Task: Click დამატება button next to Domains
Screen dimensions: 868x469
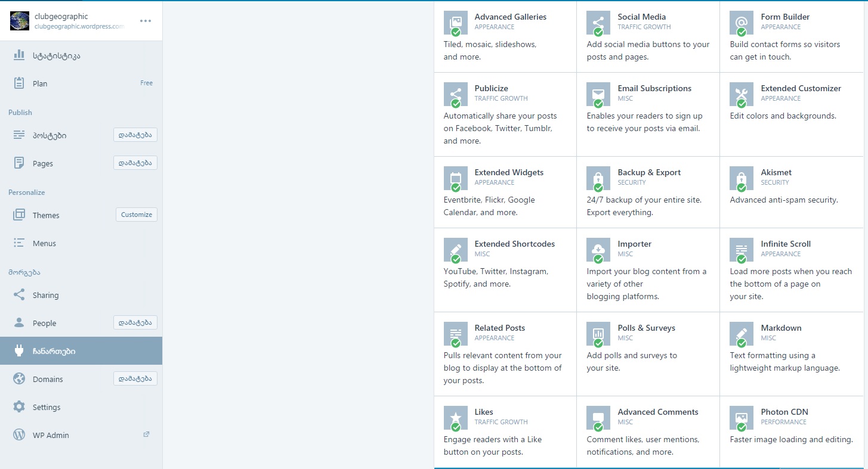Action: (x=135, y=378)
